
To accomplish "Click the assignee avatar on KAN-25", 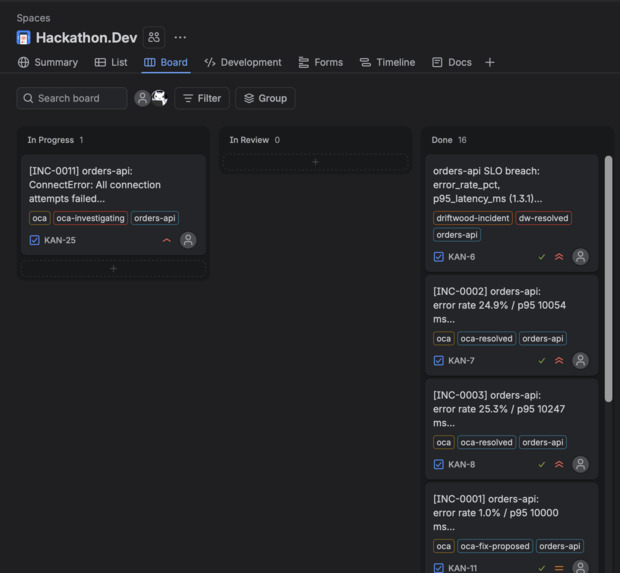I will (188, 240).
